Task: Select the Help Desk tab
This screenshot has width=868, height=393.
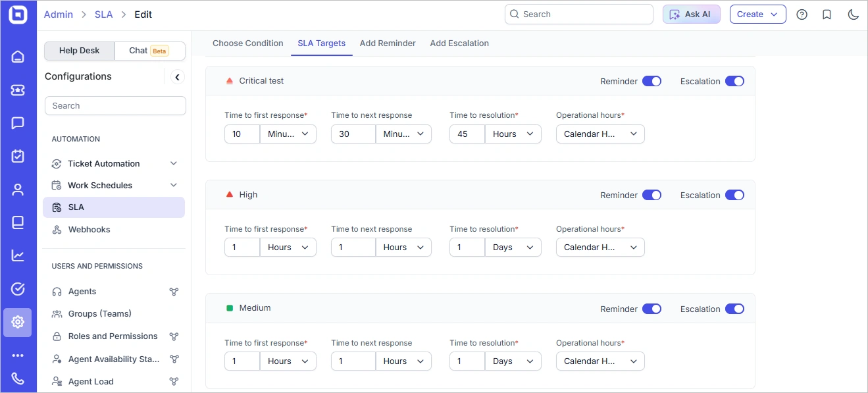Action: [x=80, y=51]
